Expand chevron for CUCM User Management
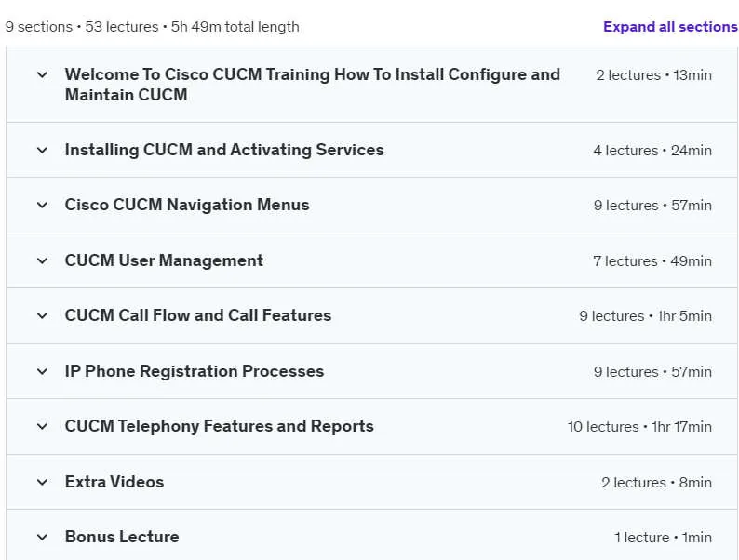739x560 pixels. click(42, 260)
